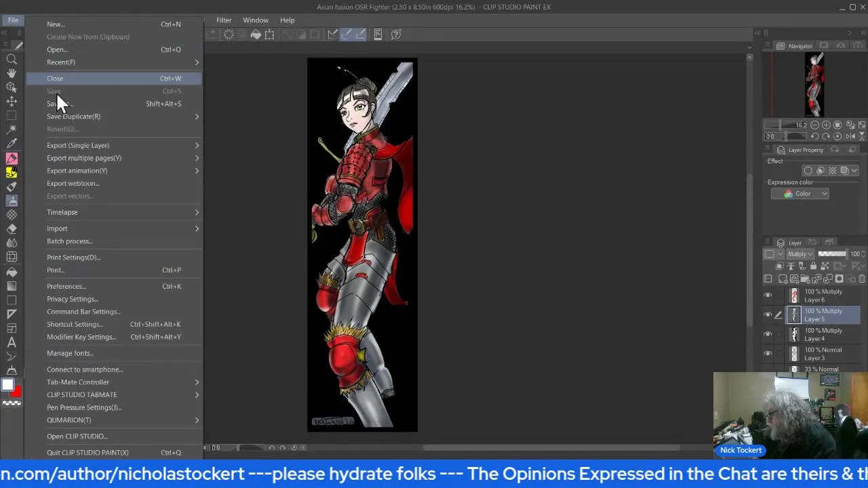Open layer palette color dropdown arrow
The width and height of the screenshot is (868, 488).
781,254
